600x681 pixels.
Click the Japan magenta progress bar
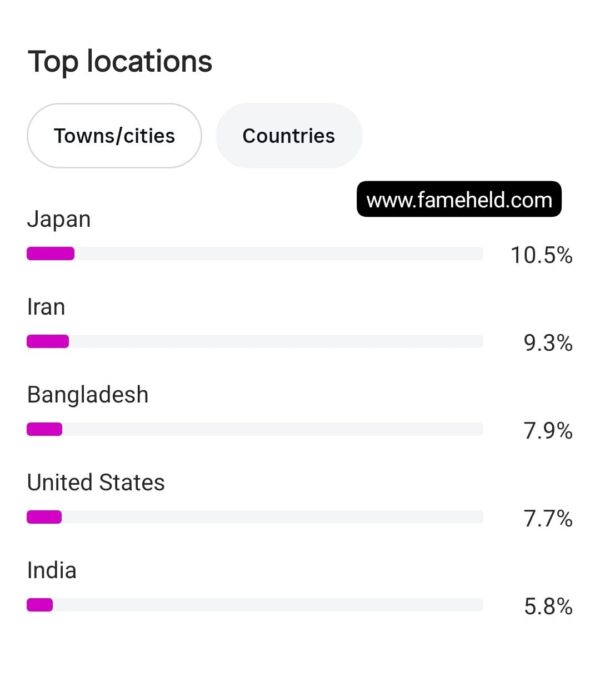click(50, 253)
